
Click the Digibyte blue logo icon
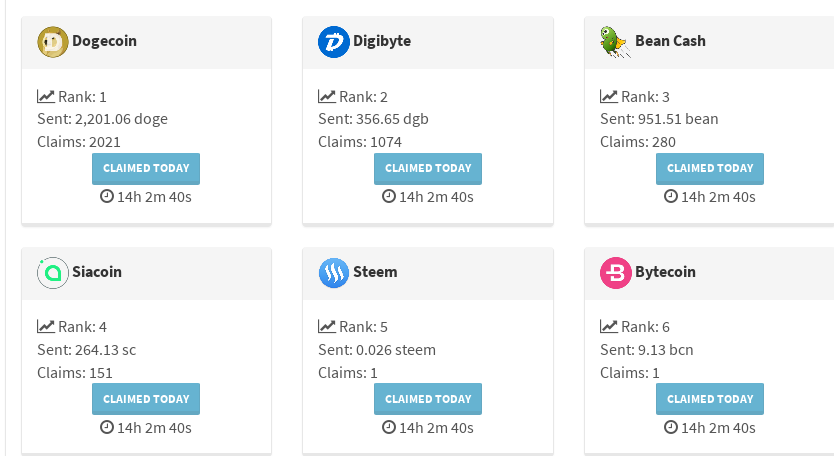point(333,42)
